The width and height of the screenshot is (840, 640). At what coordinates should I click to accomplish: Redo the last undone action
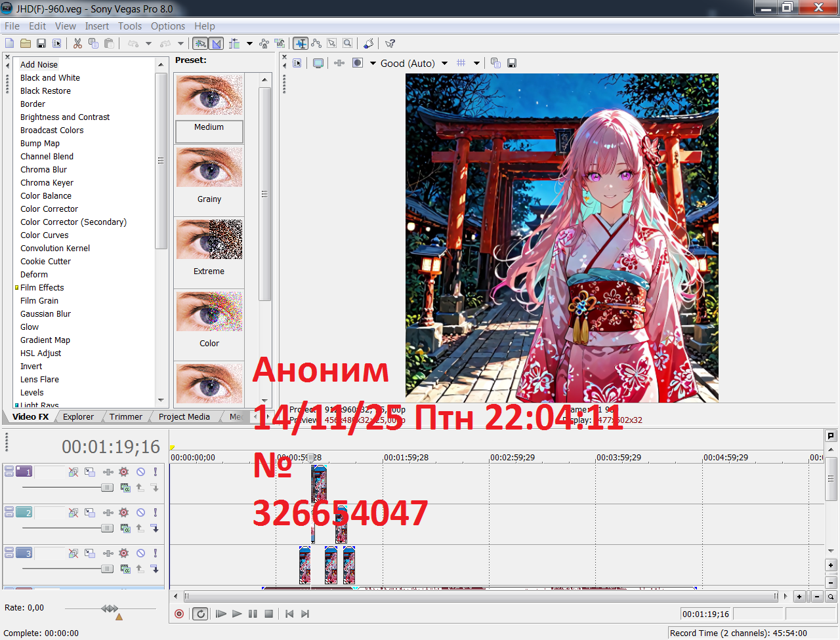coord(165,43)
